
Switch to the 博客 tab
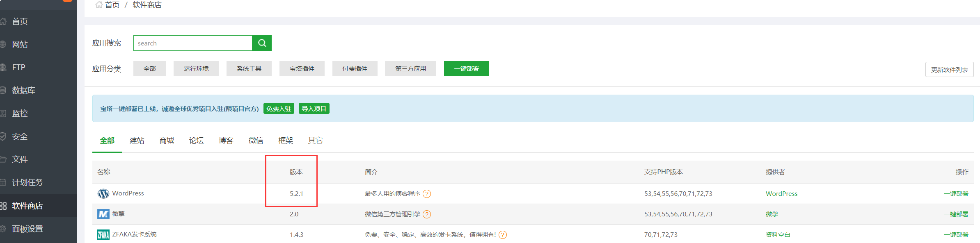[226, 141]
